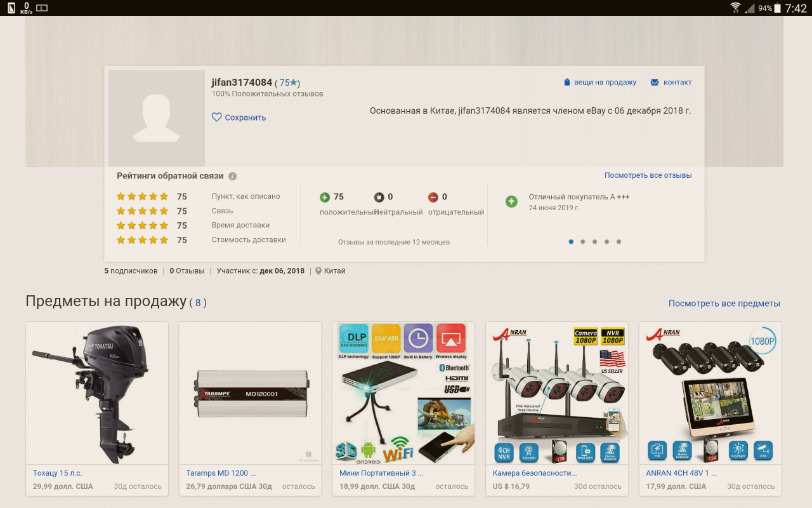Click the seller feedback score 75

(x=285, y=83)
